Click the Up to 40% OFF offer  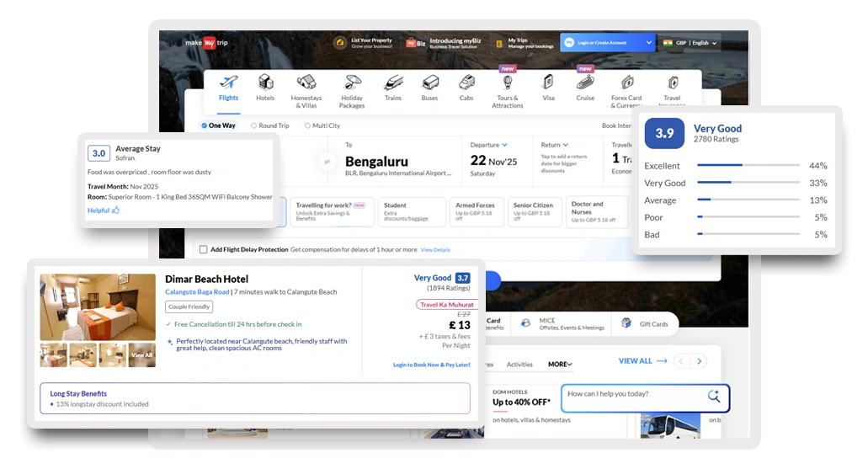tap(521, 402)
